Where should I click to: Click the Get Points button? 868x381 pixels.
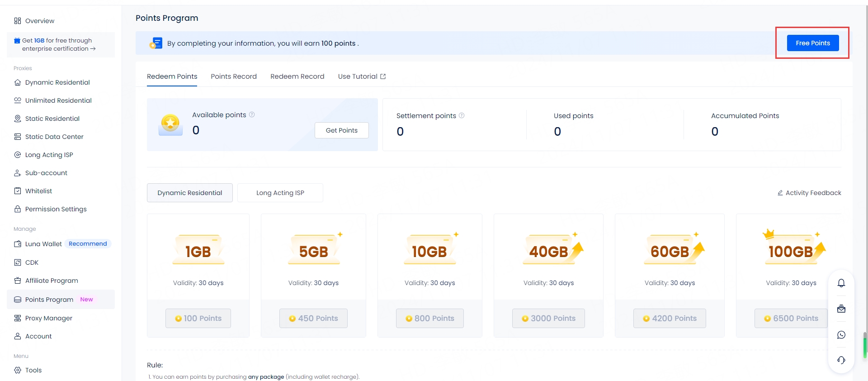341,130
